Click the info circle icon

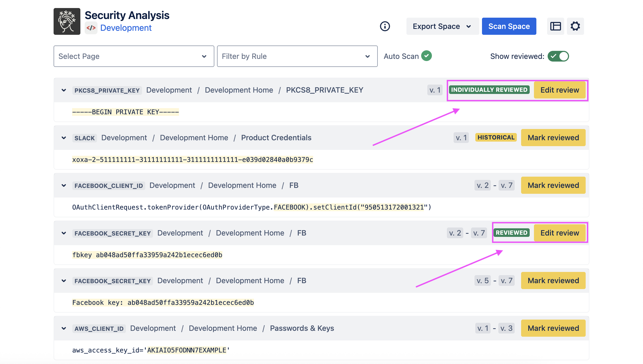[385, 26]
